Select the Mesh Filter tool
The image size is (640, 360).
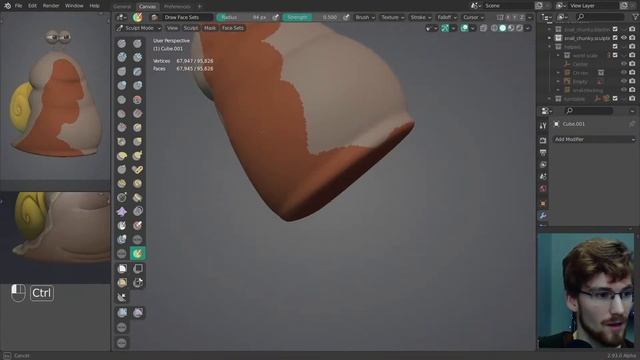click(x=122, y=313)
